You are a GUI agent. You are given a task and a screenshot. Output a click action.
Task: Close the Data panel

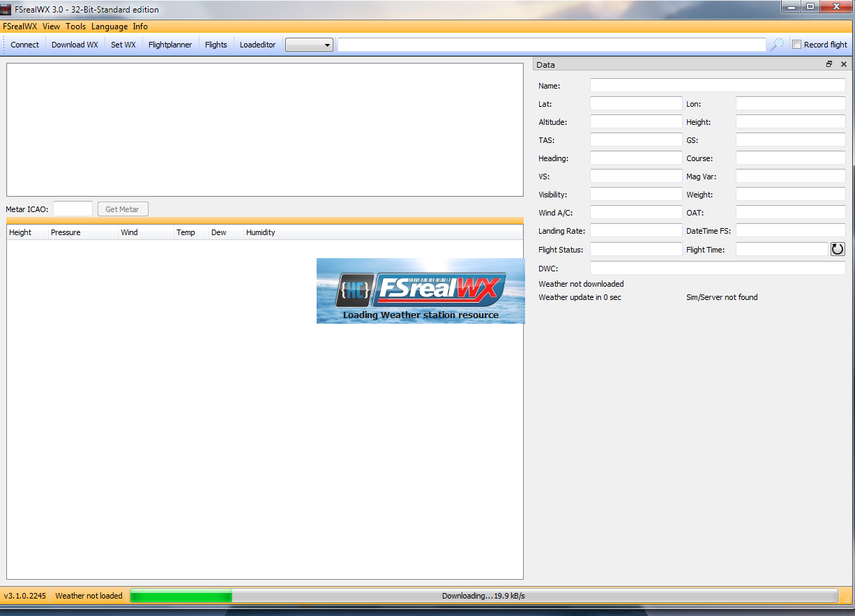click(x=844, y=64)
